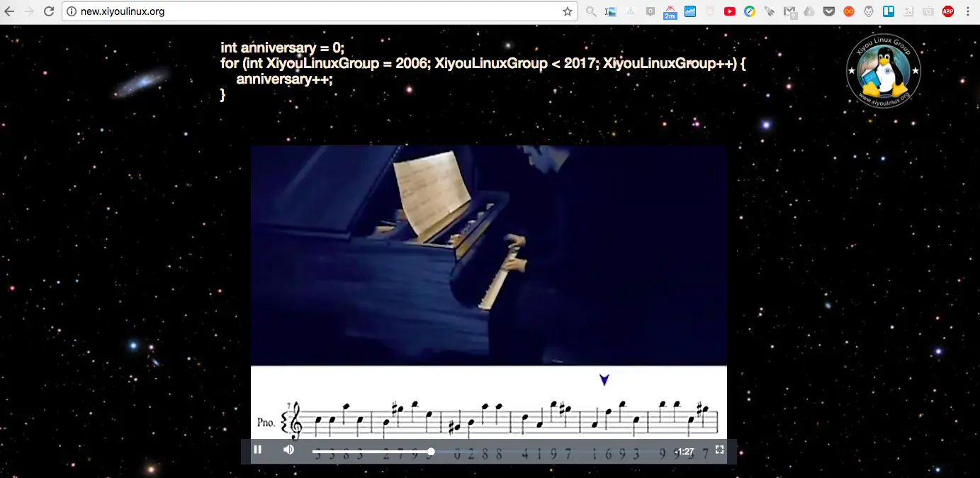Click the remaining time -1:27 display

click(x=684, y=452)
